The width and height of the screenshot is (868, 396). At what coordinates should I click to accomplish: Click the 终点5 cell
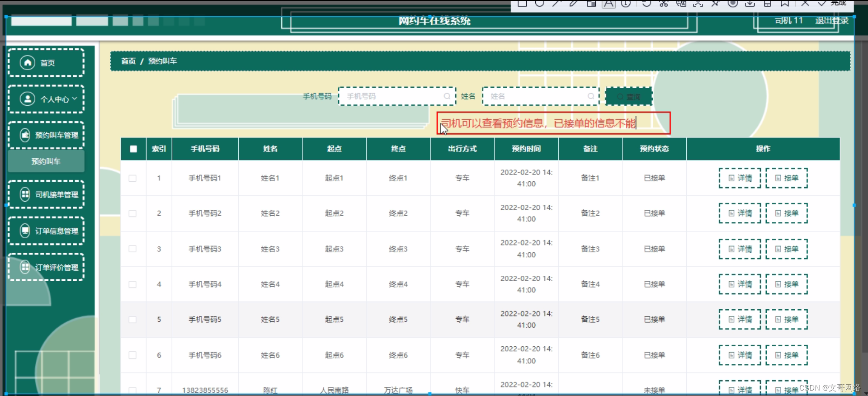pos(398,319)
